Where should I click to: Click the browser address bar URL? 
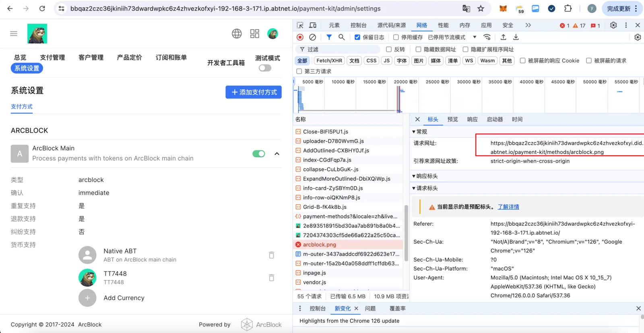225,8
